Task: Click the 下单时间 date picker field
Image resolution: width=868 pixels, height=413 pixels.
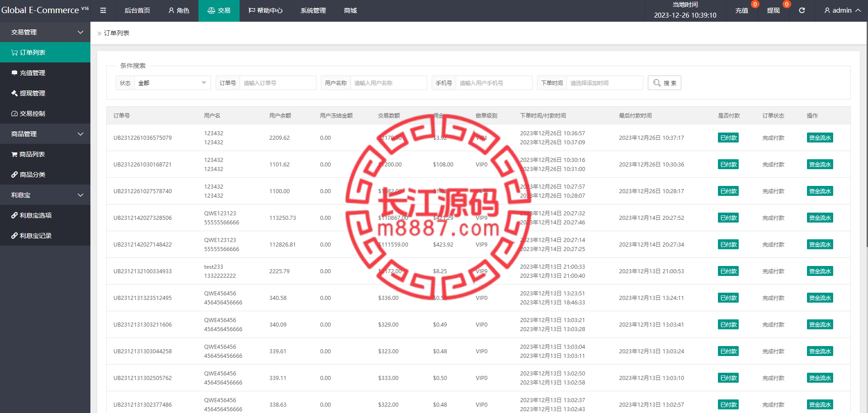Action: tap(604, 83)
